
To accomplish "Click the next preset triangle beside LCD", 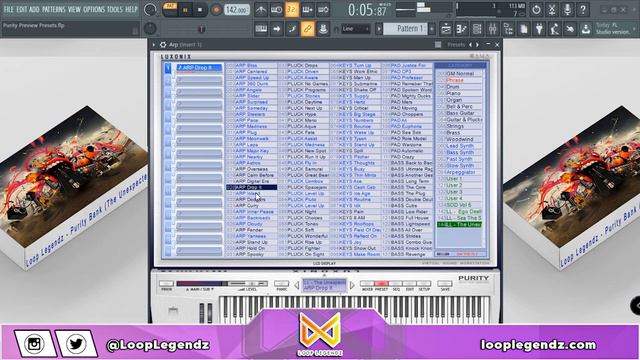I will pos(352,285).
